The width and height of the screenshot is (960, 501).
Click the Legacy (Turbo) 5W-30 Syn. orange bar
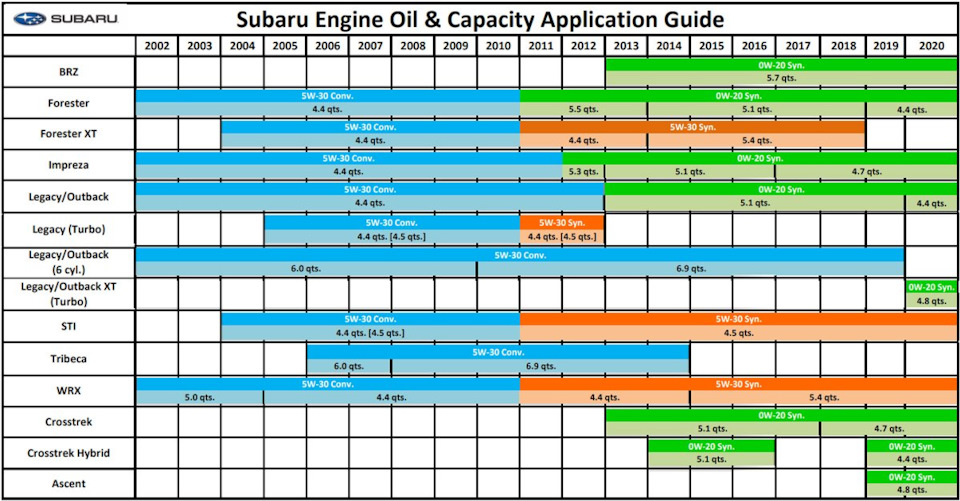point(562,223)
